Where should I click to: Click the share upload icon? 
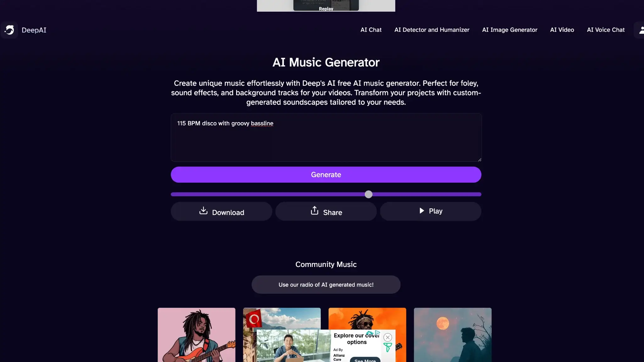coord(314,211)
